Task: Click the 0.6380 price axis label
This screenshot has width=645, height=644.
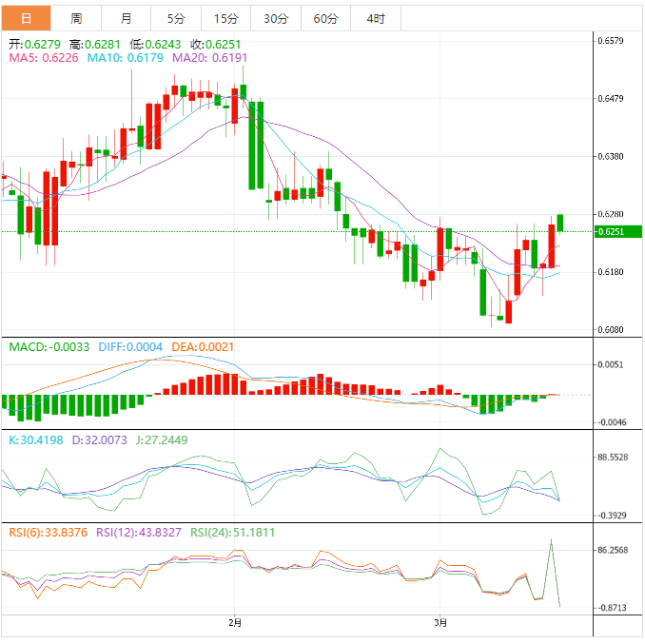Action: click(x=611, y=157)
